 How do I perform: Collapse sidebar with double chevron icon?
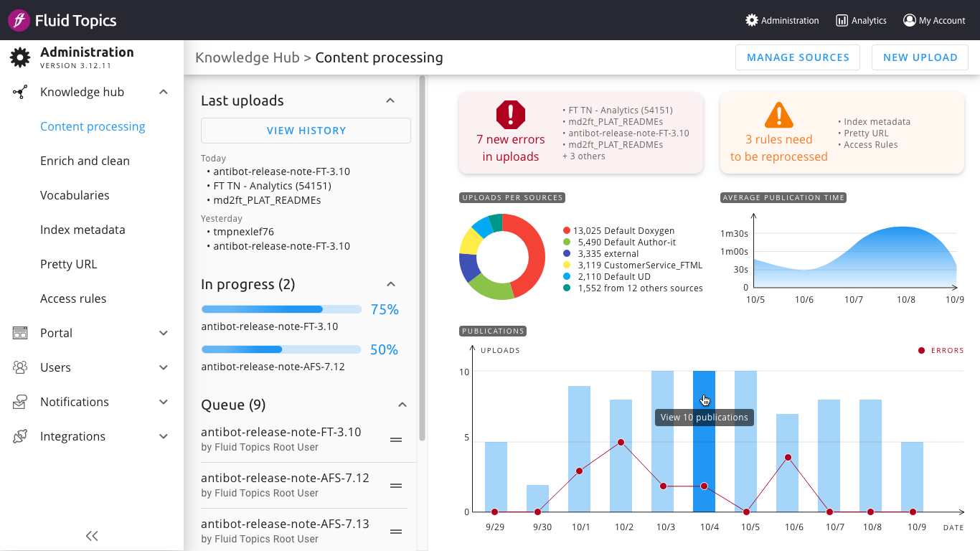(92, 536)
